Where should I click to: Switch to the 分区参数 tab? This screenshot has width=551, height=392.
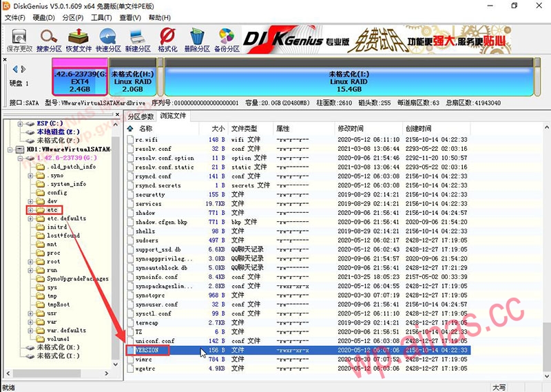coord(141,116)
